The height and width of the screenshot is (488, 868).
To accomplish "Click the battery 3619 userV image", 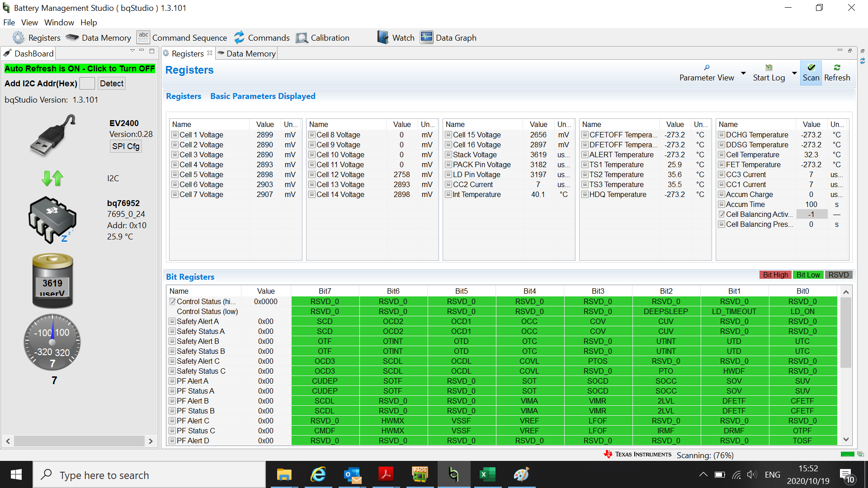I will point(52,281).
